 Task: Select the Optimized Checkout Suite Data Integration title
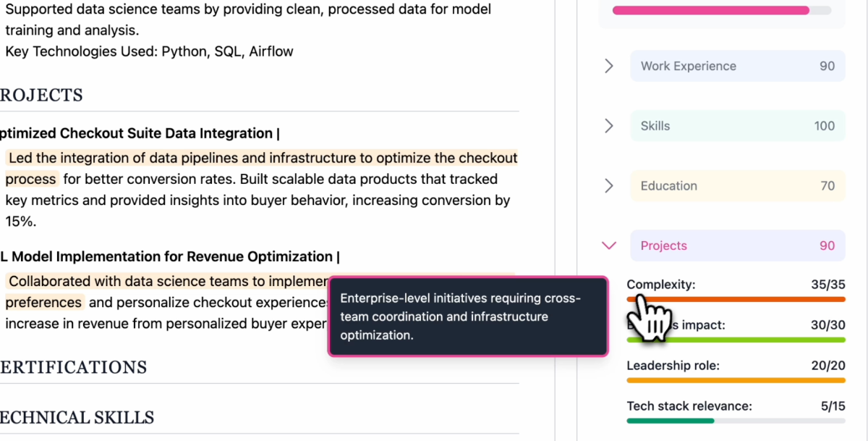tap(137, 133)
